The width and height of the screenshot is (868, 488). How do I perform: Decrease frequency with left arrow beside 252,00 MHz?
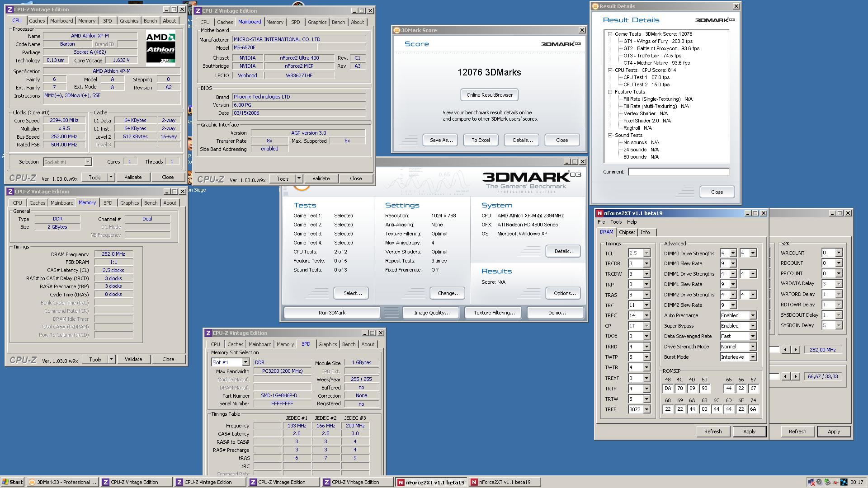[785, 350]
